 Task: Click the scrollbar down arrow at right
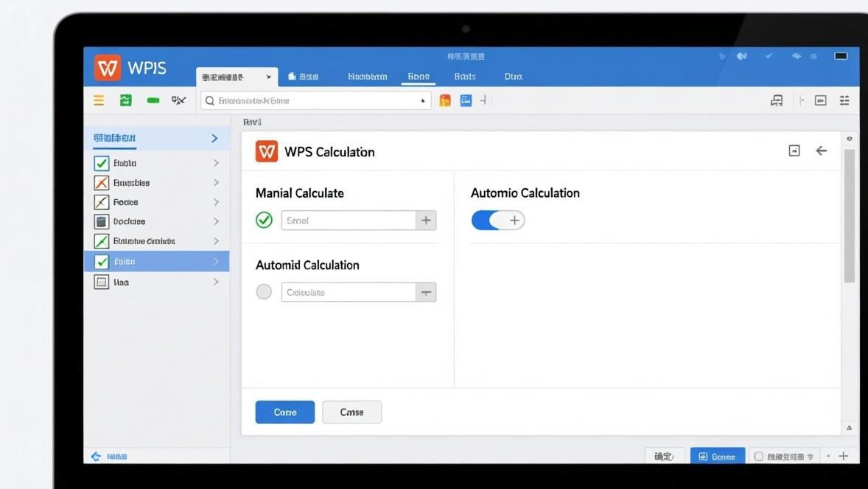[849, 428]
